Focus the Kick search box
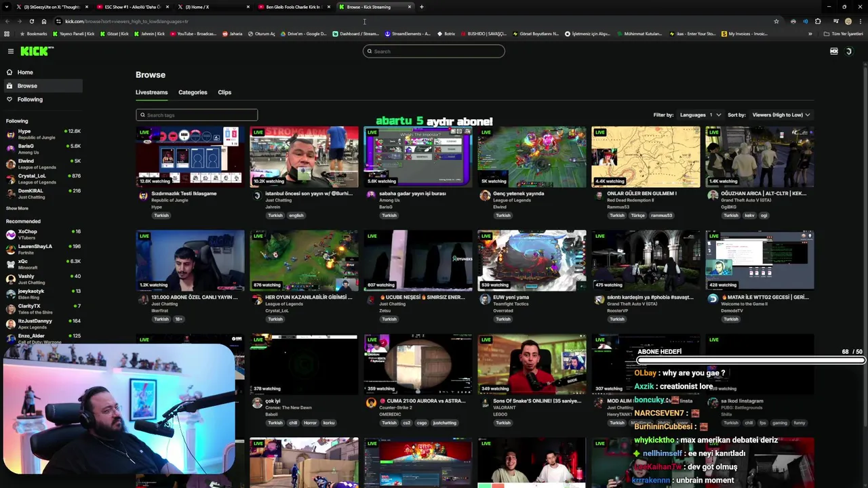Image resolution: width=868 pixels, height=488 pixels. click(x=434, y=51)
